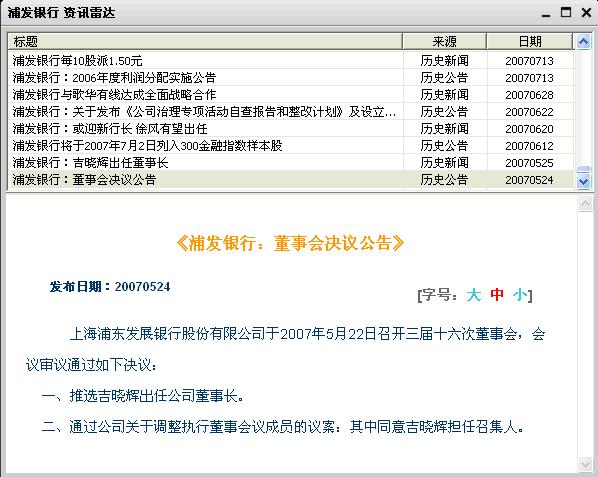Click 历史公告 source in 20070612 row

tap(444, 146)
